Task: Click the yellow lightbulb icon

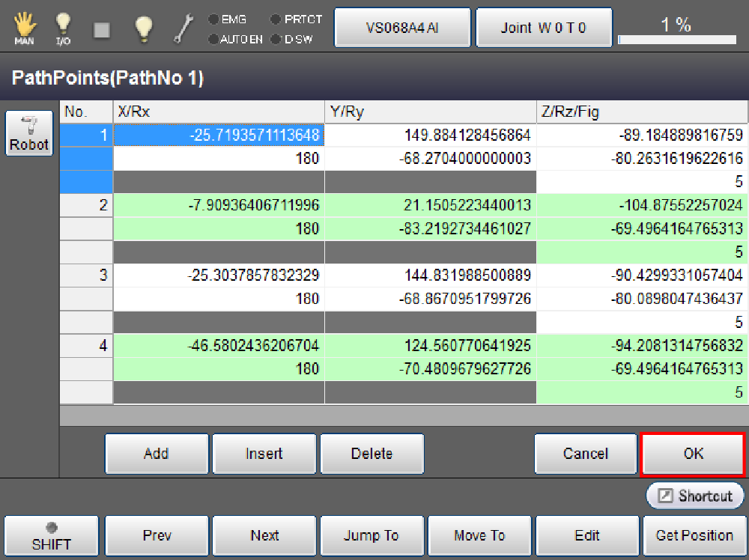Action: (143, 28)
